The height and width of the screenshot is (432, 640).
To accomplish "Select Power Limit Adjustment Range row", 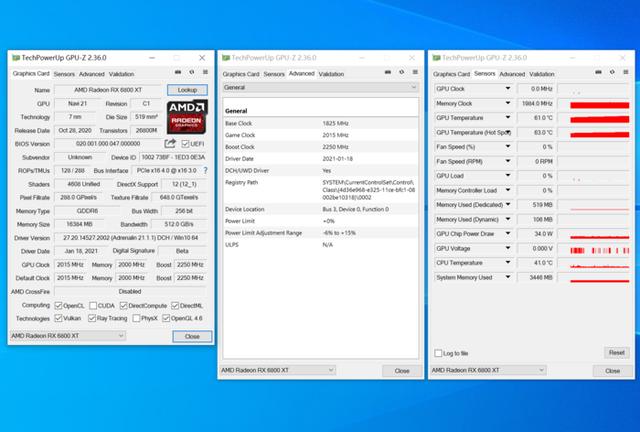I will [320, 233].
